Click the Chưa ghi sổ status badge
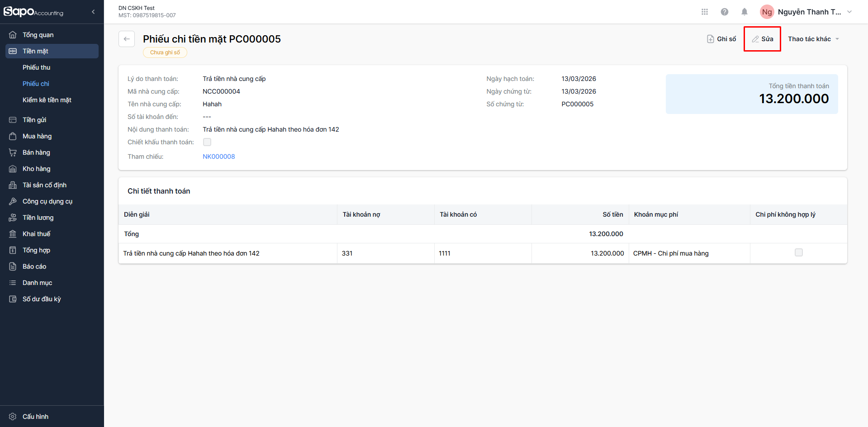 click(x=165, y=52)
